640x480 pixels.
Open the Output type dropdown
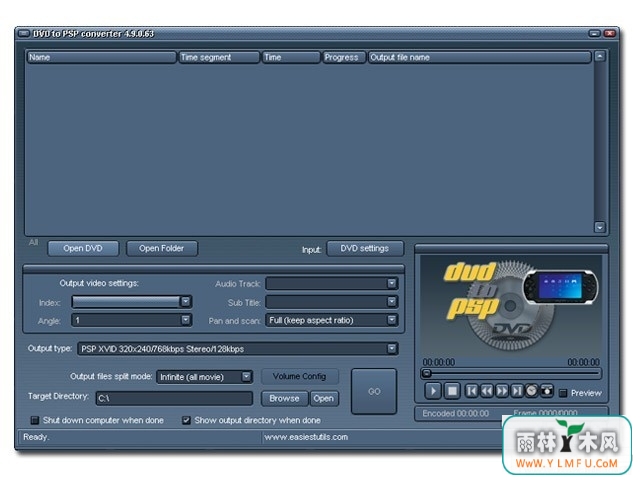click(391, 349)
